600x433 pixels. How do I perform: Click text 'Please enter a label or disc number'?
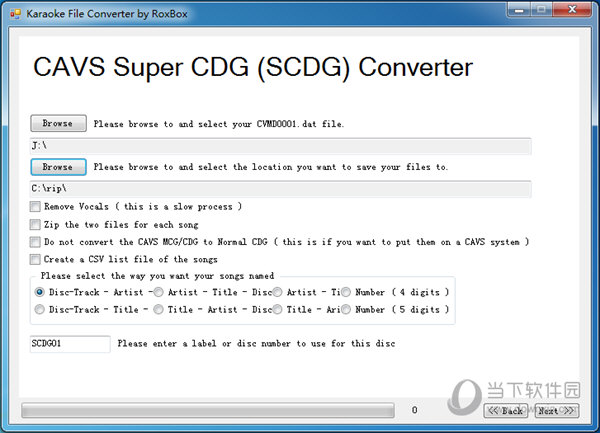tap(204, 343)
